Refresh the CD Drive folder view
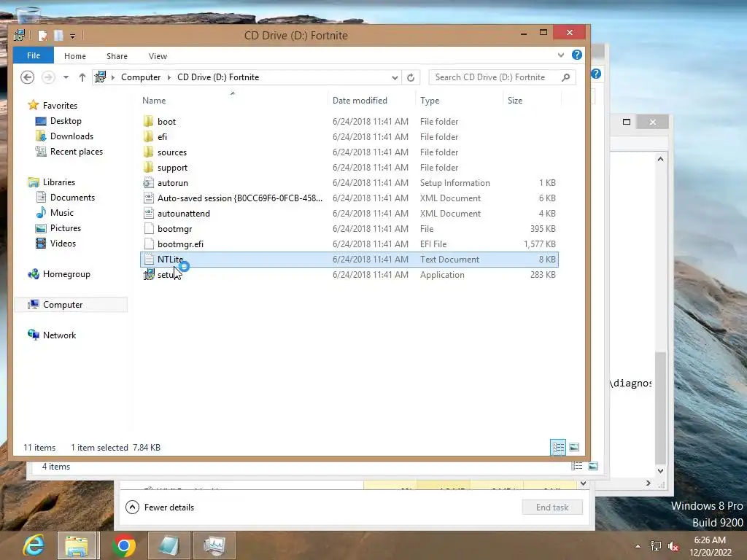 pos(411,77)
